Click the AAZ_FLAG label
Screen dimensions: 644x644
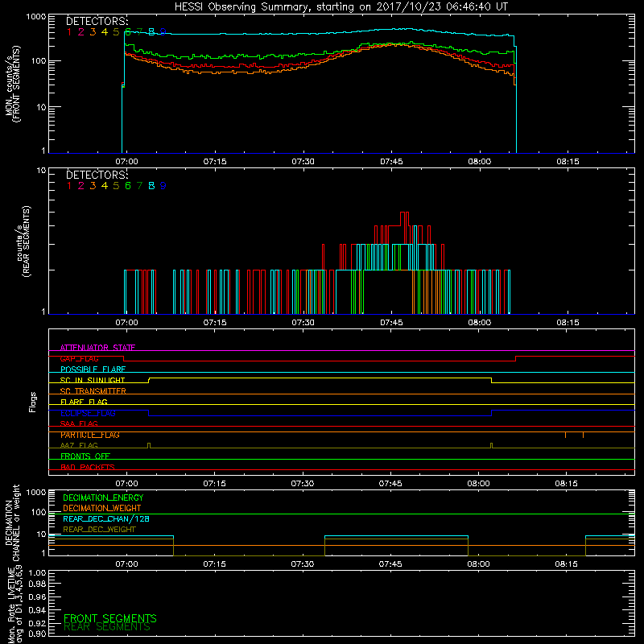click(79, 446)
